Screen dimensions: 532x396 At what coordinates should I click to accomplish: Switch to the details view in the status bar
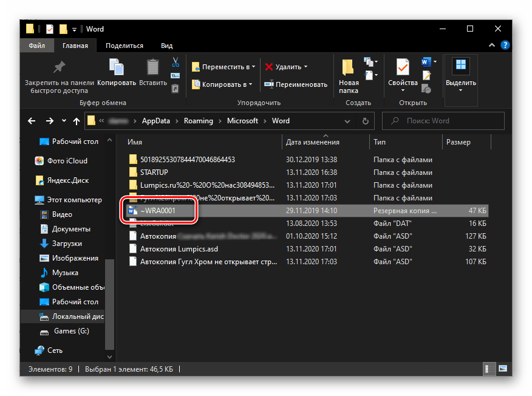point(488,369)
